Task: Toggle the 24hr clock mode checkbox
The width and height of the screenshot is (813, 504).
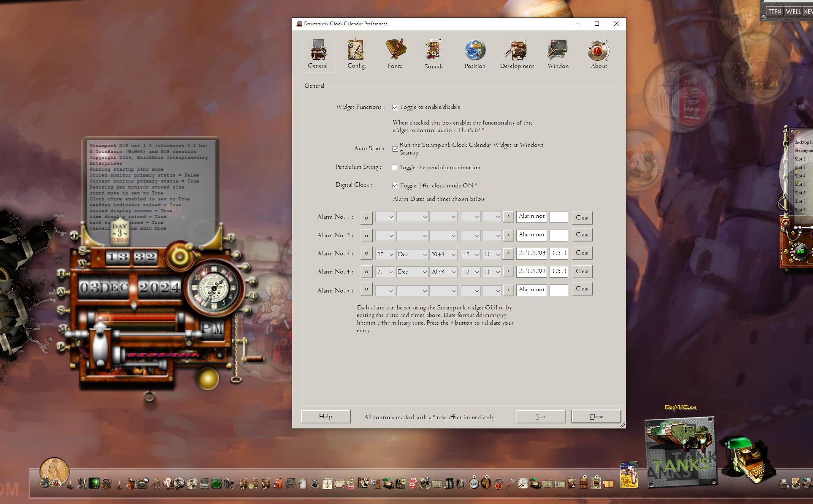Action: click(395, 185)
